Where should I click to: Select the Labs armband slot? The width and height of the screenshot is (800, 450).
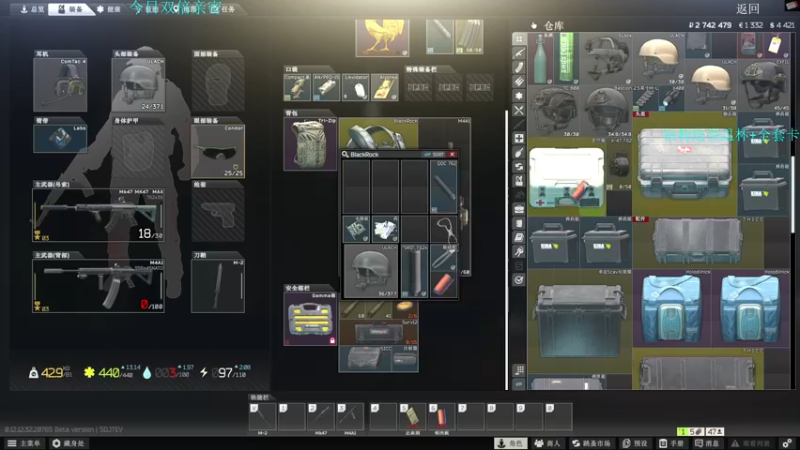(x=60, y=139)
